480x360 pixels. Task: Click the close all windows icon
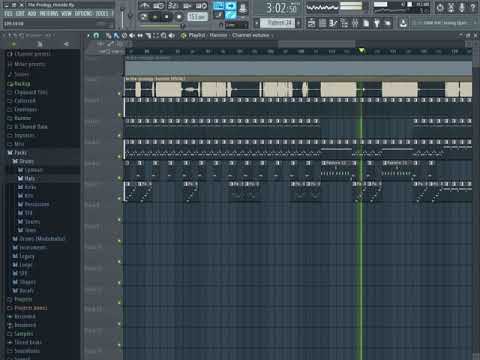click(387, 23)
